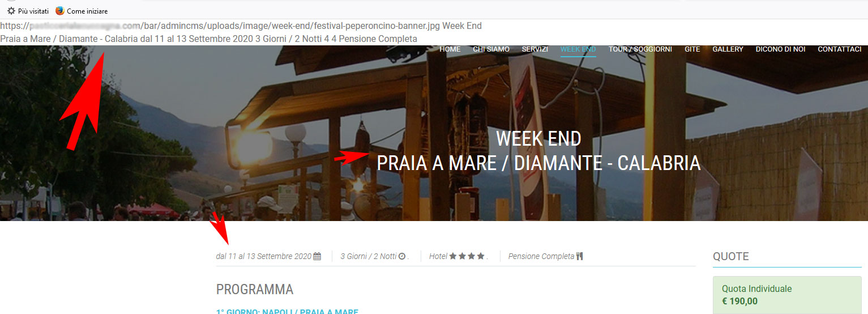
Task: Click the calendar icon after Settembre 2020
Action: click(317, 256)
